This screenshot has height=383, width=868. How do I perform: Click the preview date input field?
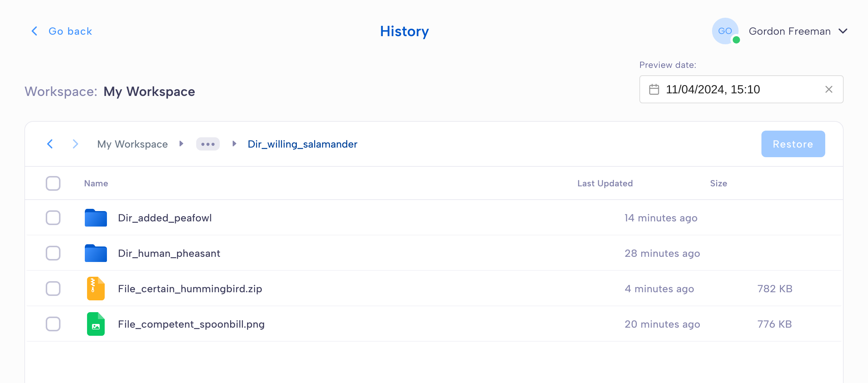741,89
